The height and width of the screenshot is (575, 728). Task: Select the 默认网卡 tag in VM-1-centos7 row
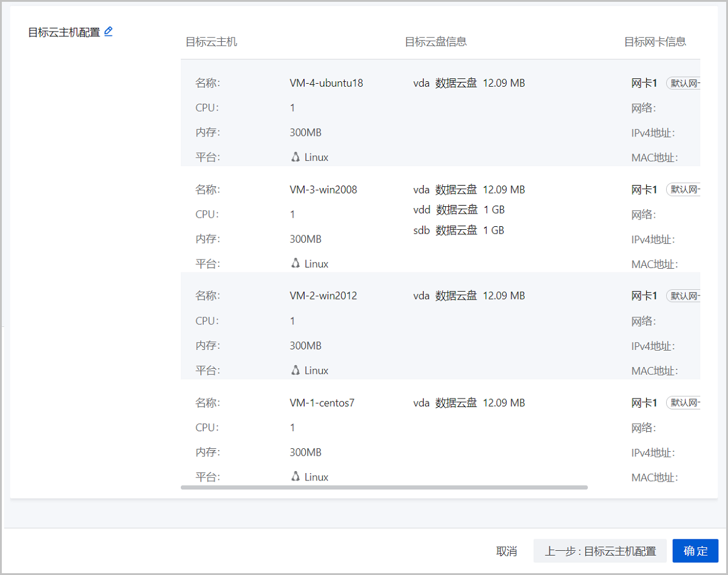[x=684, y=403]
